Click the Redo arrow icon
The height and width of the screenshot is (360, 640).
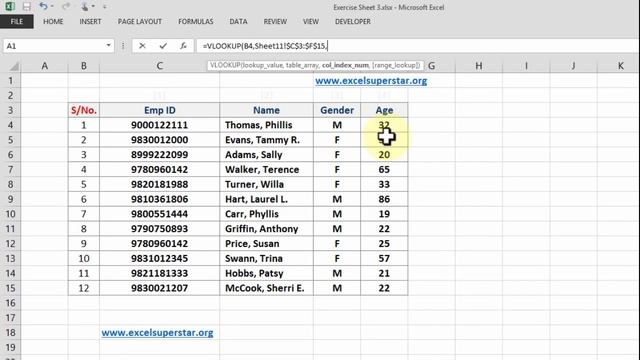66,7
